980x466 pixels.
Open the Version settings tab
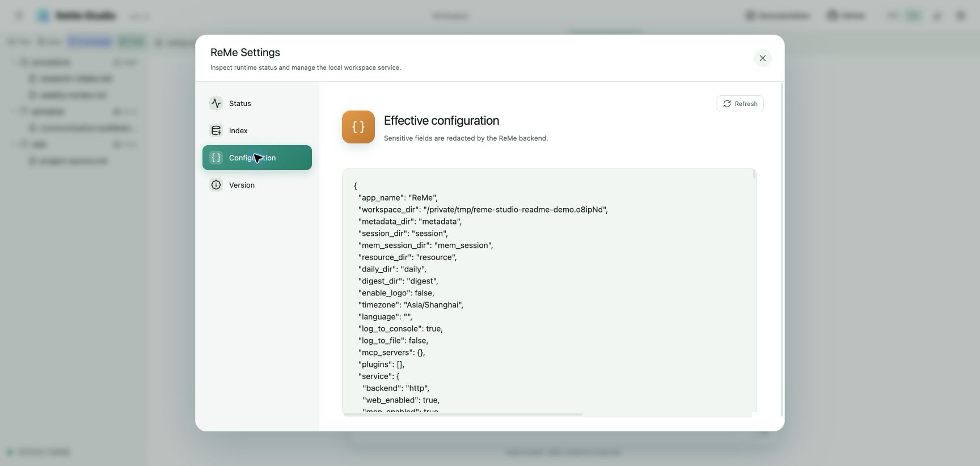click(x=257, y=185)
